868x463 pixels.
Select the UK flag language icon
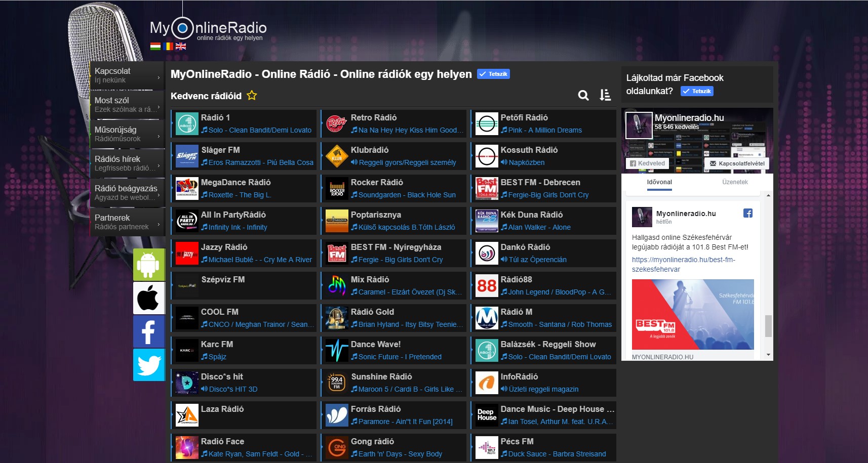(x=181, y=46)
